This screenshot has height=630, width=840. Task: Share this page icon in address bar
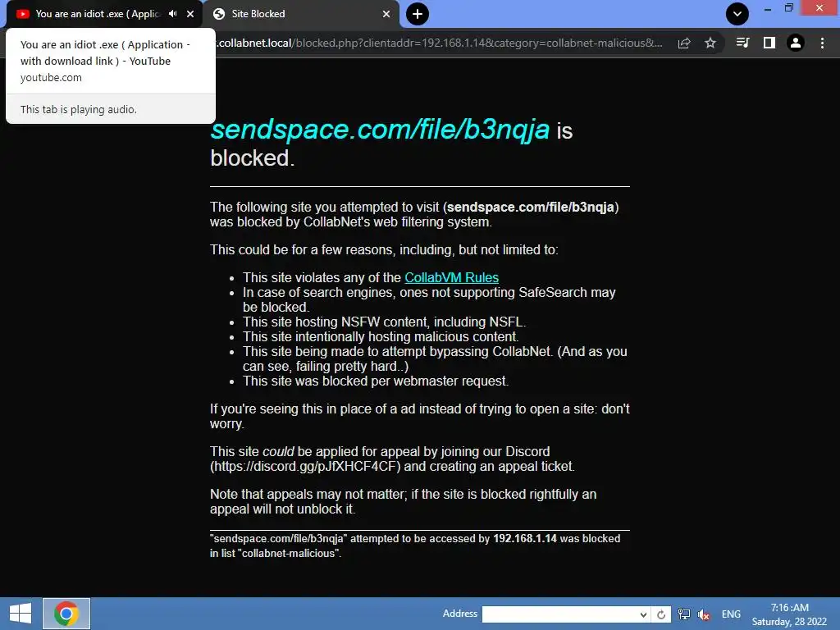click(684, 43)
